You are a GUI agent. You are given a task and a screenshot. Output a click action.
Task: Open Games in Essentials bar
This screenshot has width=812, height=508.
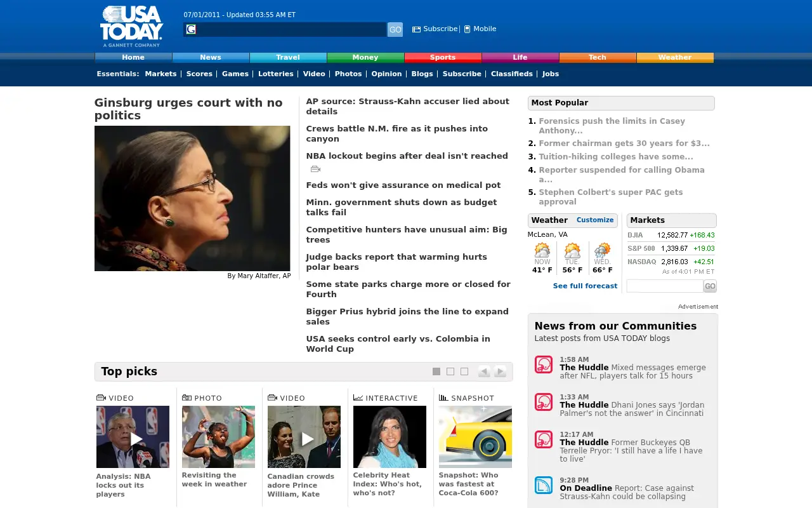235,74
